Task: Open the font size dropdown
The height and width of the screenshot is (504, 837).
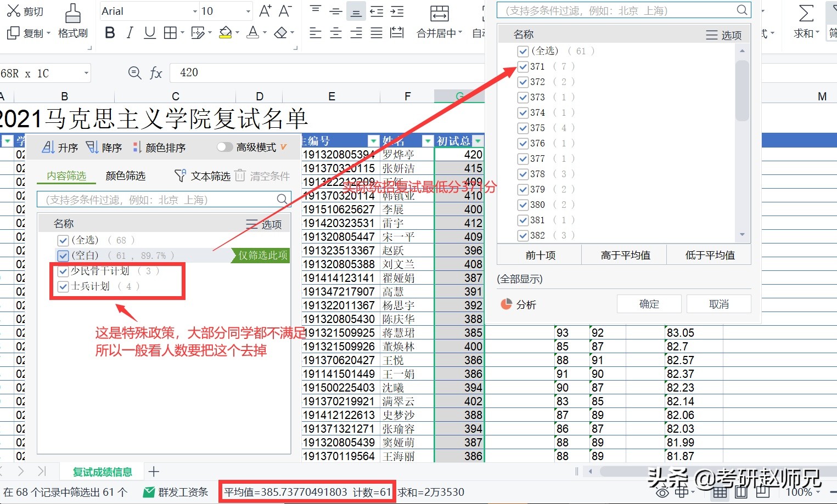Action: click(x=247, y=11)
